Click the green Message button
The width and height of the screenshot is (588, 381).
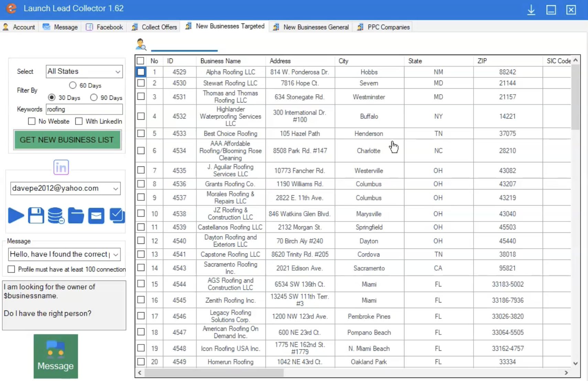coord(56,356)
